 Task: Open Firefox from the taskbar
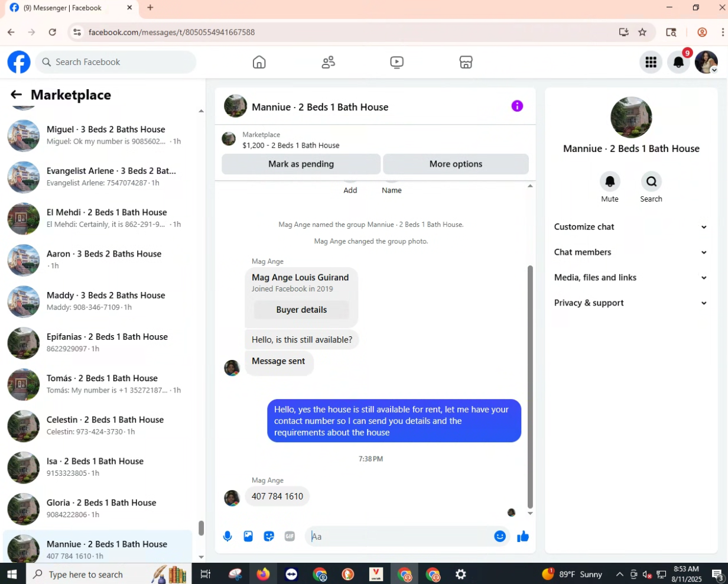click(263, 574)
